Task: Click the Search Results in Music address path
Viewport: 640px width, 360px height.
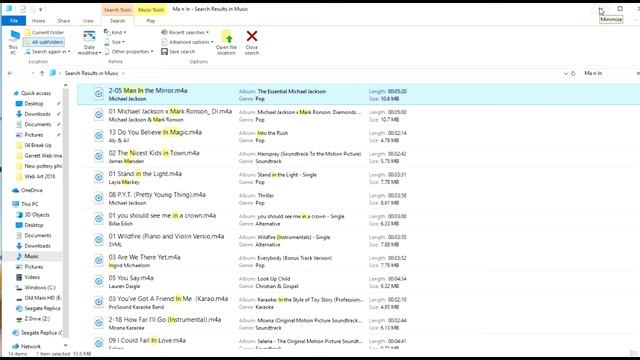Action: click(91, 73)
